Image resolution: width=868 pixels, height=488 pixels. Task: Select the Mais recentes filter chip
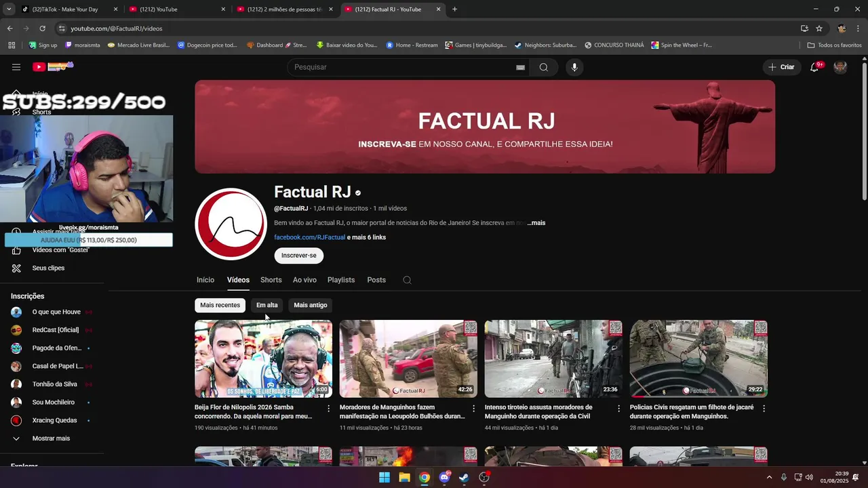pyautogui.click(x=220, y=305)
